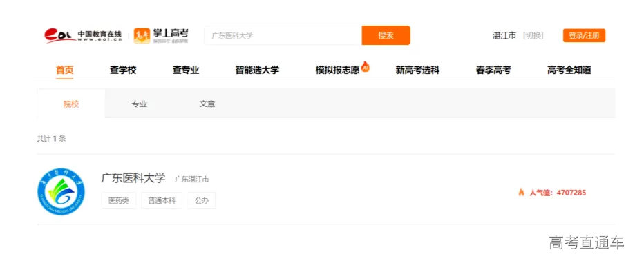Go to the 首页 navigation item

[64, 70]
